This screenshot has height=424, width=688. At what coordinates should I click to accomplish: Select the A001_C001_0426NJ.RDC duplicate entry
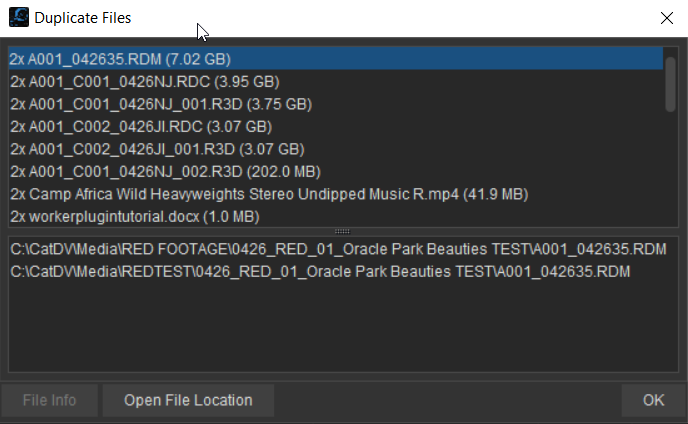coord(336,82)
